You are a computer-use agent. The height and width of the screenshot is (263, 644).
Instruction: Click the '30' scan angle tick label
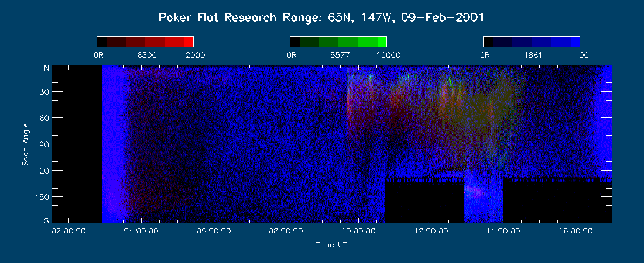click(44, 92)
